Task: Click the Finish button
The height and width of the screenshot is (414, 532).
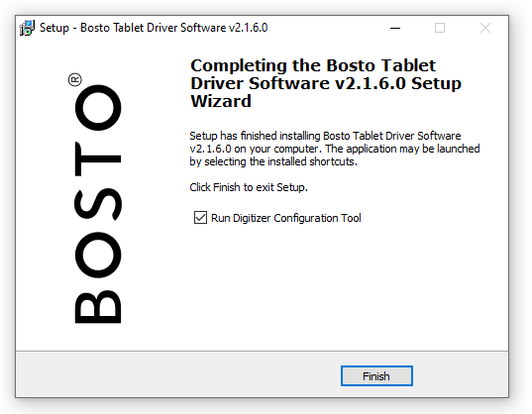Action: coord(376,376)
